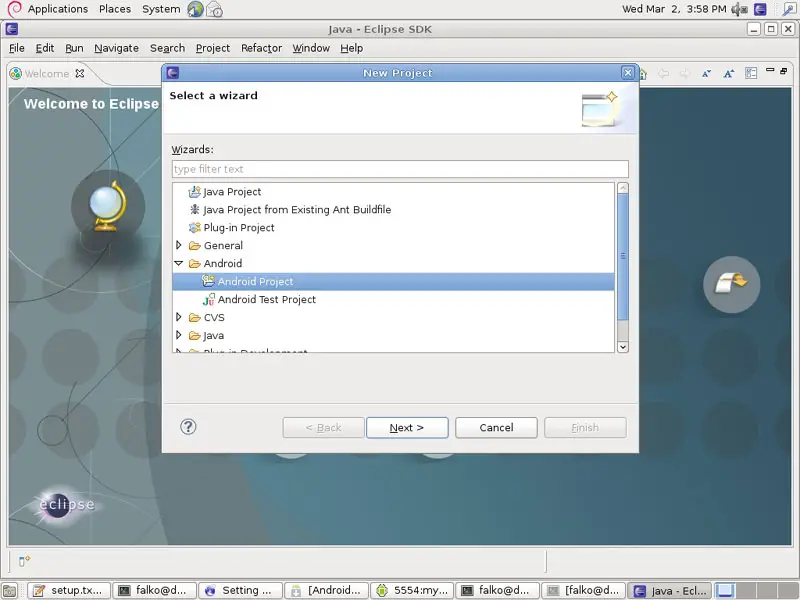Click the < Back button
The image size is (800, 600).
coord(323,428)
